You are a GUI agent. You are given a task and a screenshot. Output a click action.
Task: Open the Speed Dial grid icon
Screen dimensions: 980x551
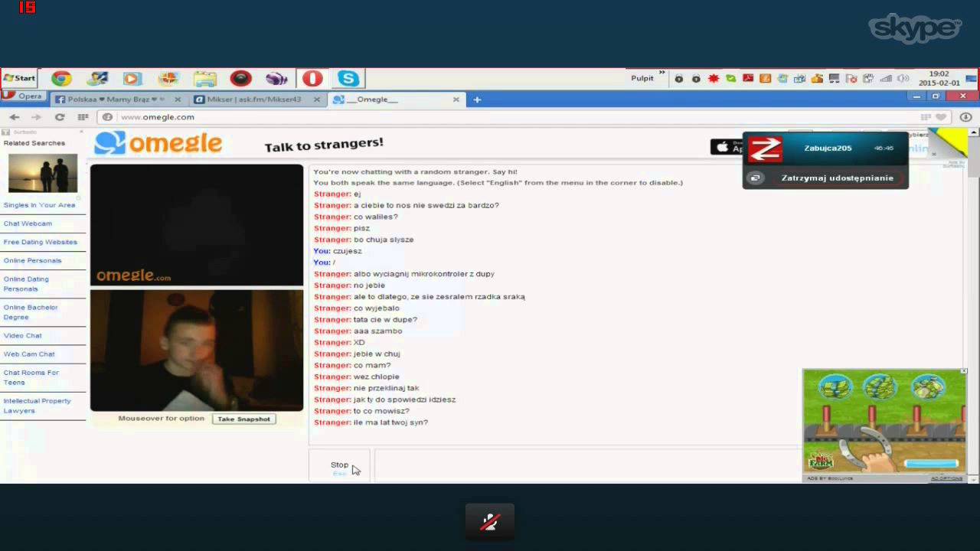(83, 117)
